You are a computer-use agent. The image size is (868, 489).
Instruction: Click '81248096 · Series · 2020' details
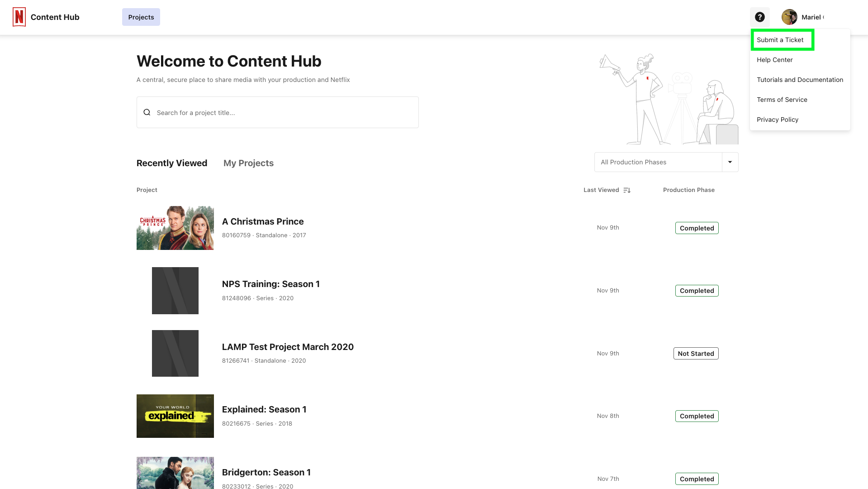click(258, 298)
